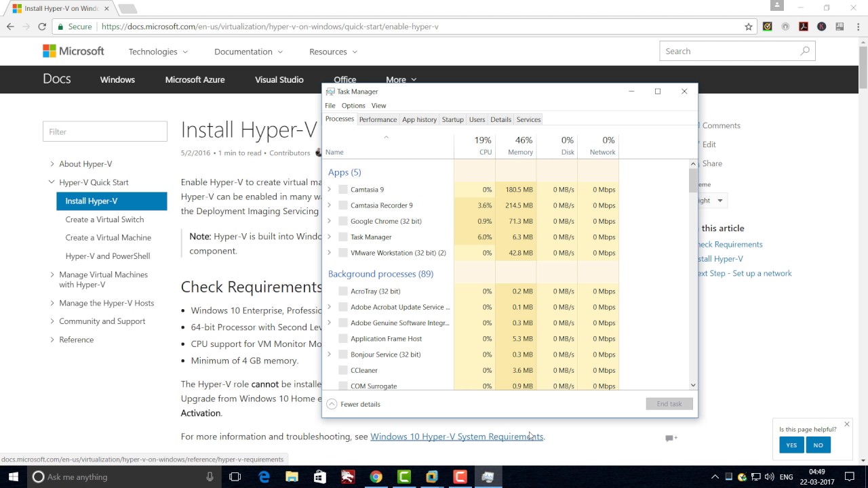Open the More dropdown in Docs bar
The width and height of the screenshot is (868, 488).
coord(401,79)
